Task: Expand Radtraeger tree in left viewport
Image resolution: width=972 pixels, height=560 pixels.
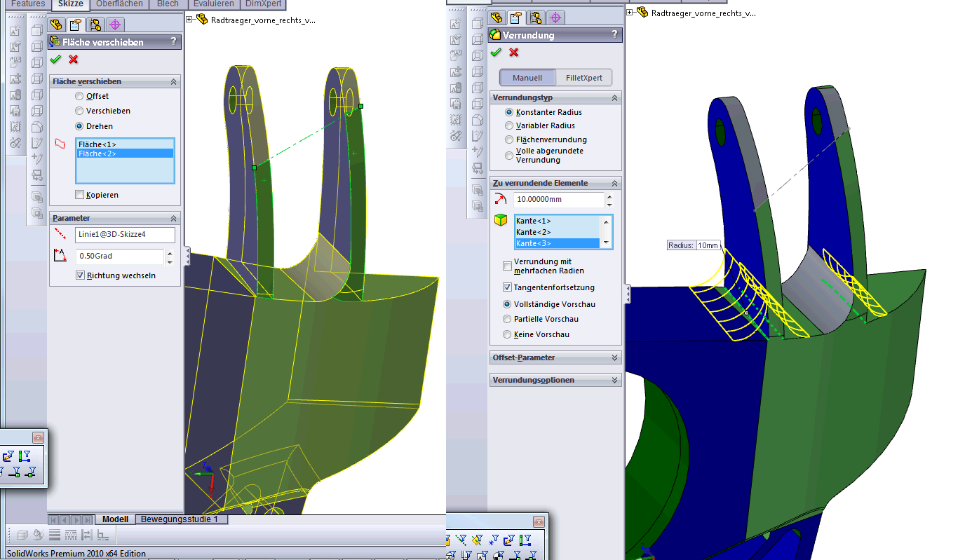Action: [x=189, y=20]
